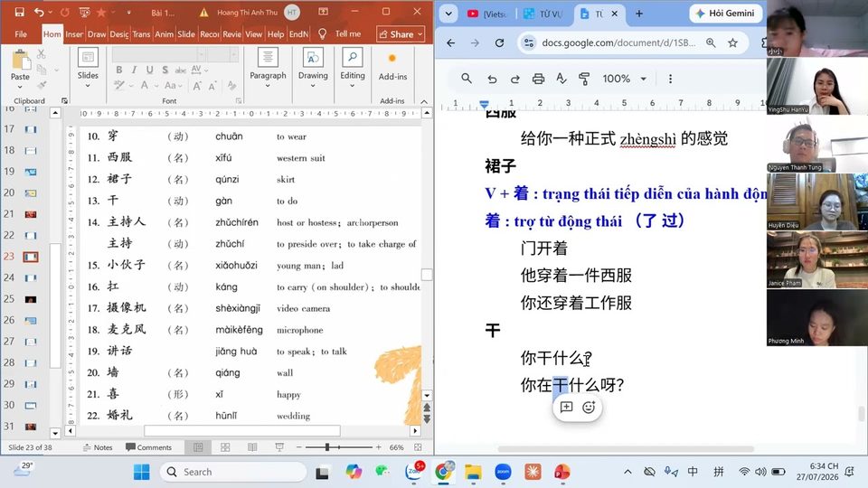Reload the Google Docs page
This screenshot has width=868, height=488.
pos(499,42)
